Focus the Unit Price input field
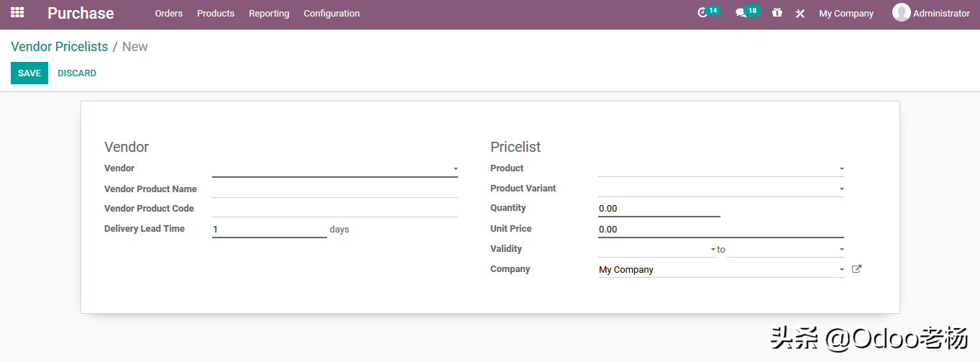980x362 pixels. point(720,230)
